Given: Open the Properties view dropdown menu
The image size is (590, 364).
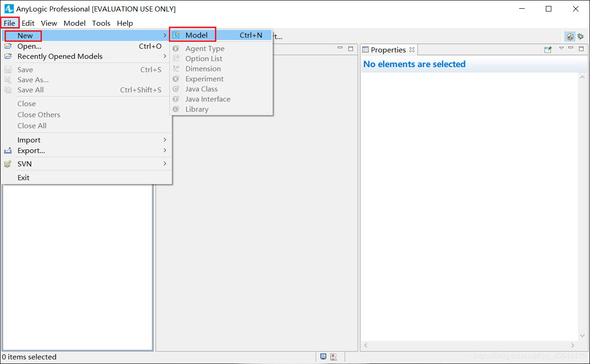Looking at the screenshot, I should tap(561, 48).
